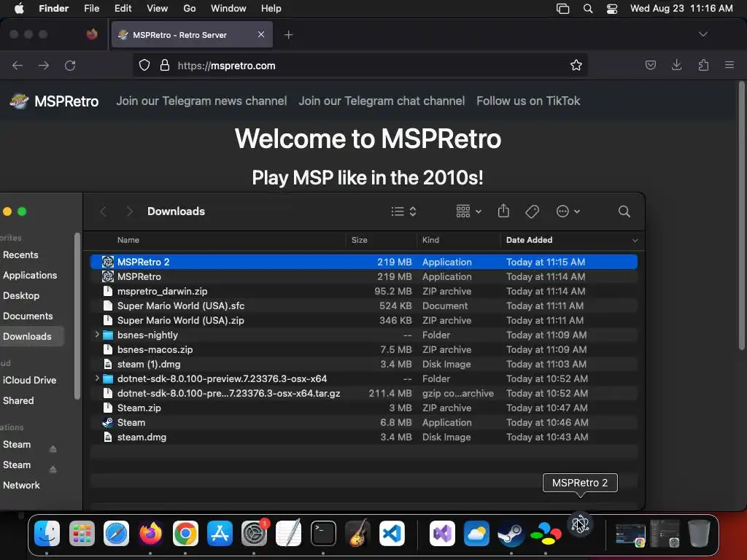Image resolution: width=747 pixels, height=560 pixels.
Task: Toggle Date Added sort order chevron
Action: point(635,241)
